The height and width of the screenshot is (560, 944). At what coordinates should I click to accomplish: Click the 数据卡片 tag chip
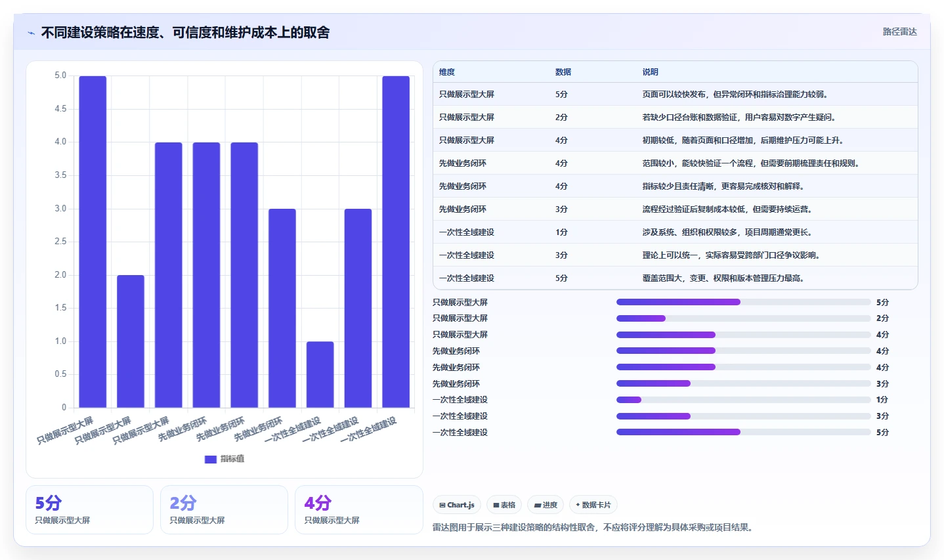593,505
